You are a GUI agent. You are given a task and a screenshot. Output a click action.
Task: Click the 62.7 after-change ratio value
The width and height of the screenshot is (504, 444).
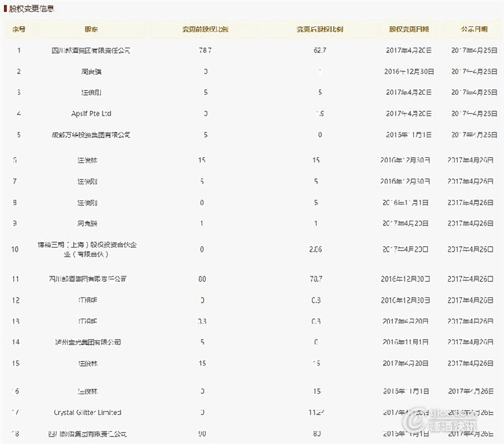(320, 50)
